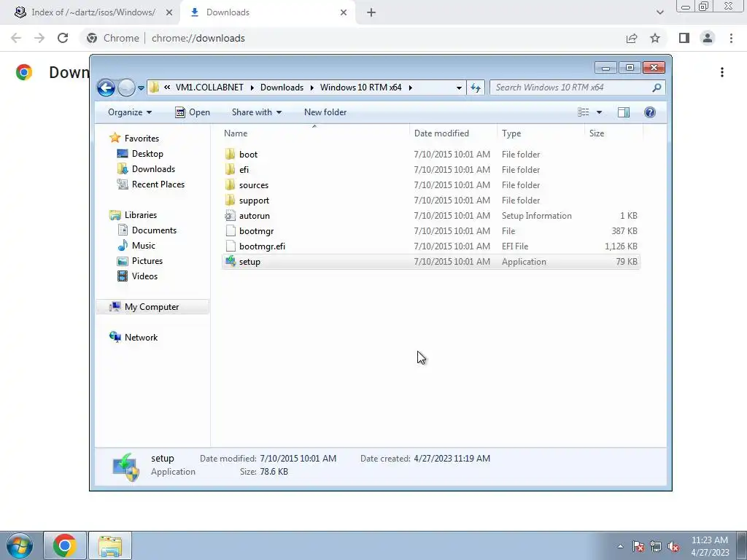Click the change view icon in Explorer

[x=584, y=112]
